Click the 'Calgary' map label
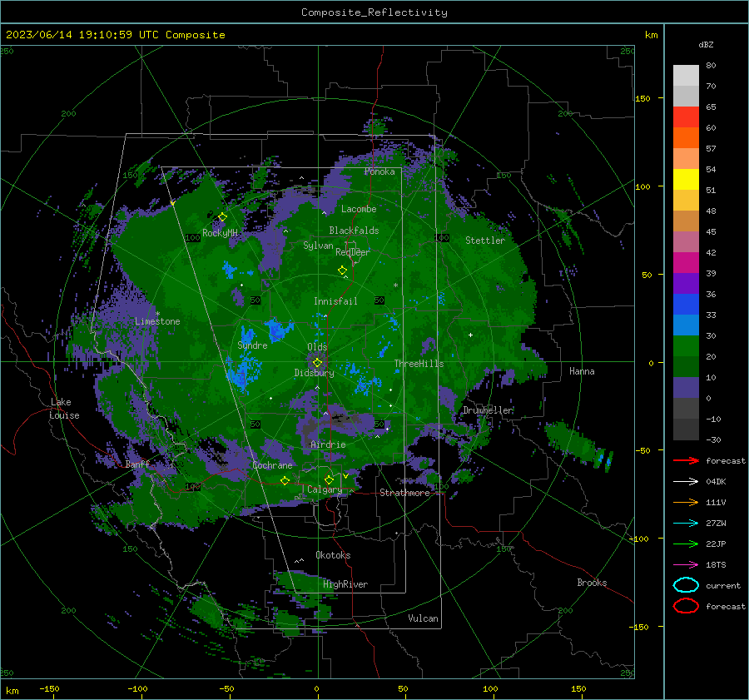This screenshot has height=700, width=749. (325, 489)
